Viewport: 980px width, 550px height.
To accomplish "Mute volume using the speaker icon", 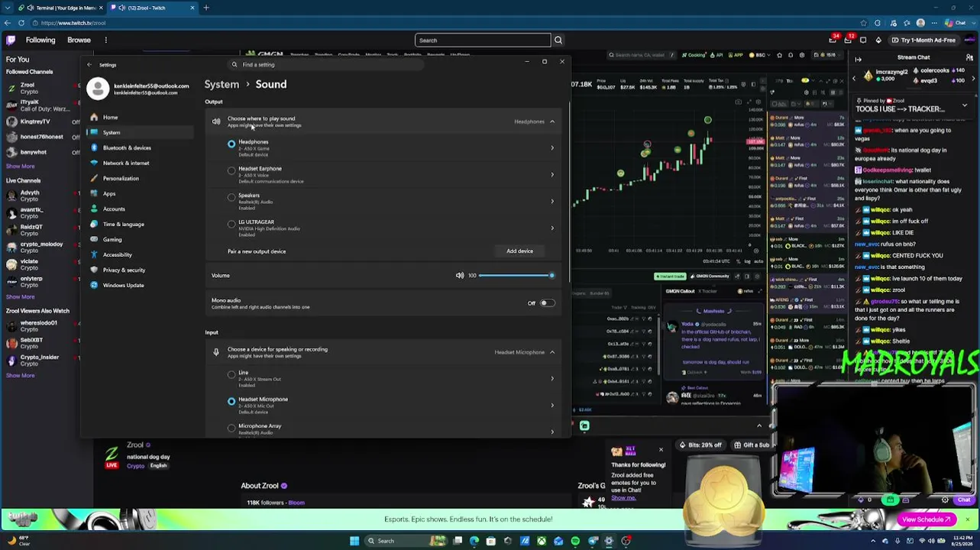I will tap(460, 275).
